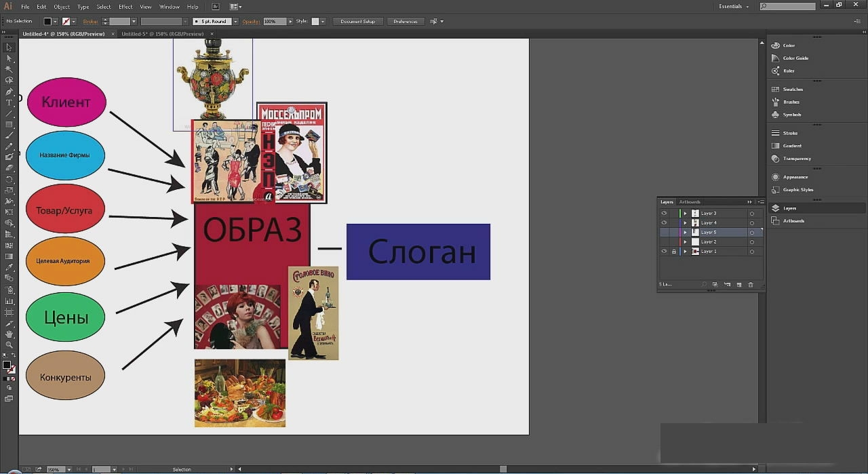Click the Preferences button
Screen dimensions: 868x474
[x=406, y=22]
